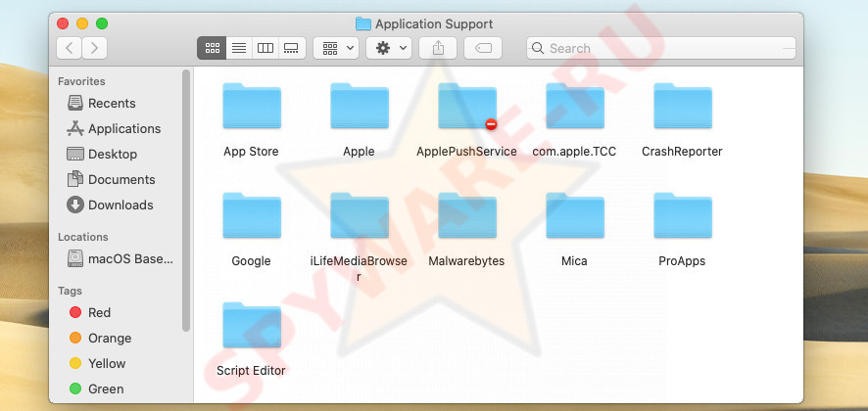Viewport: 868px width, 411px height.
Task: Filter by the Green tag
Action: [x=96, y=388]
